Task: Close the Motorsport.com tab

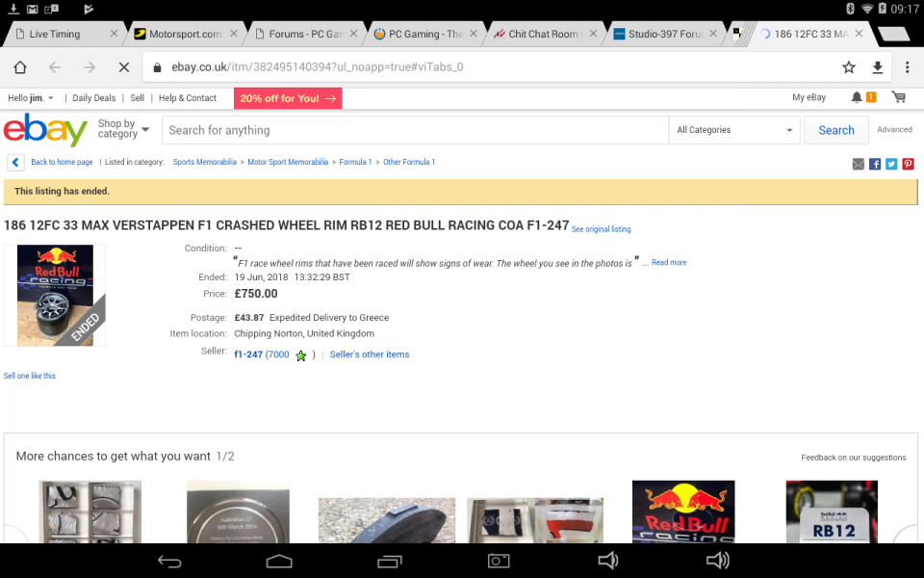Action: point(233,34)
